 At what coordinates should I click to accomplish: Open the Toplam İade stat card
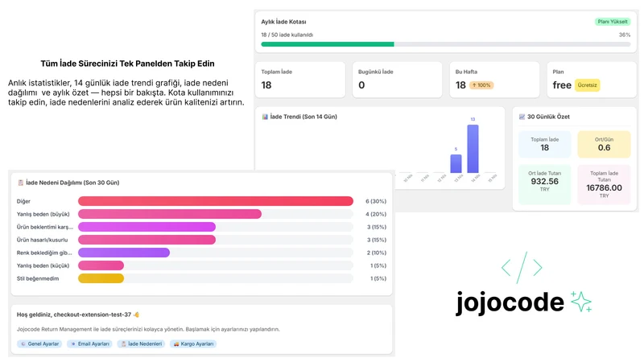coord(300,80)
